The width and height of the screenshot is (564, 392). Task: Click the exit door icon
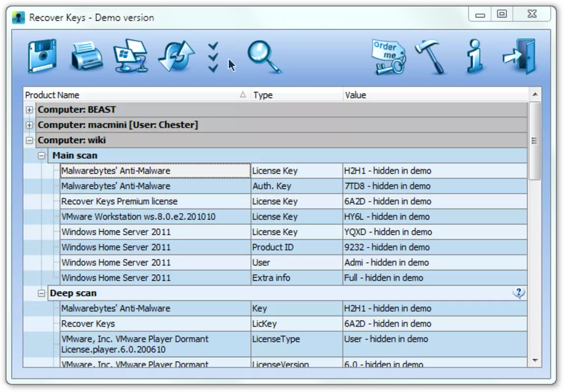[x=519, y=57]
